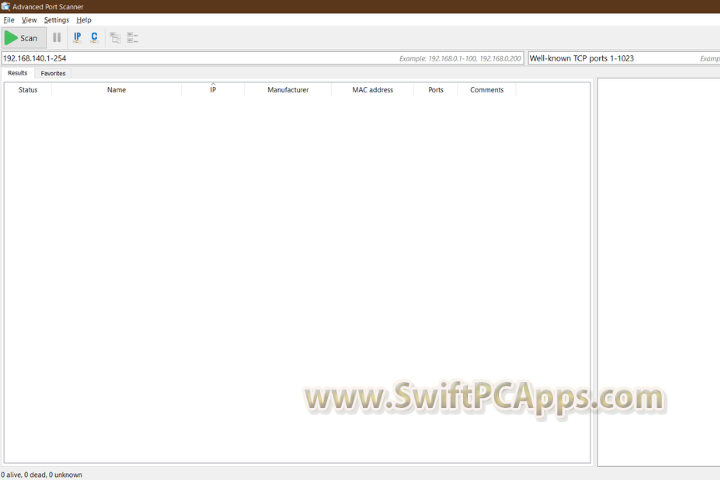Sort by the Manufacturer column header

coord(288,90)
